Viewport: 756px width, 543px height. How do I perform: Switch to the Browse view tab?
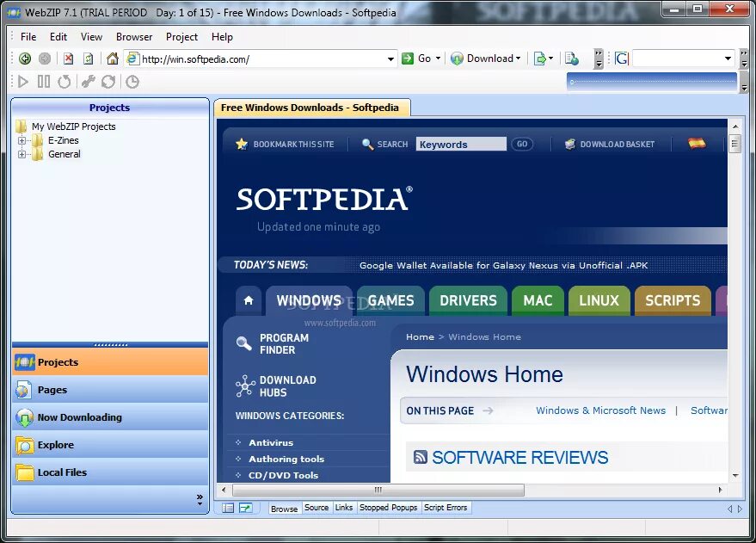click(284, 509)
